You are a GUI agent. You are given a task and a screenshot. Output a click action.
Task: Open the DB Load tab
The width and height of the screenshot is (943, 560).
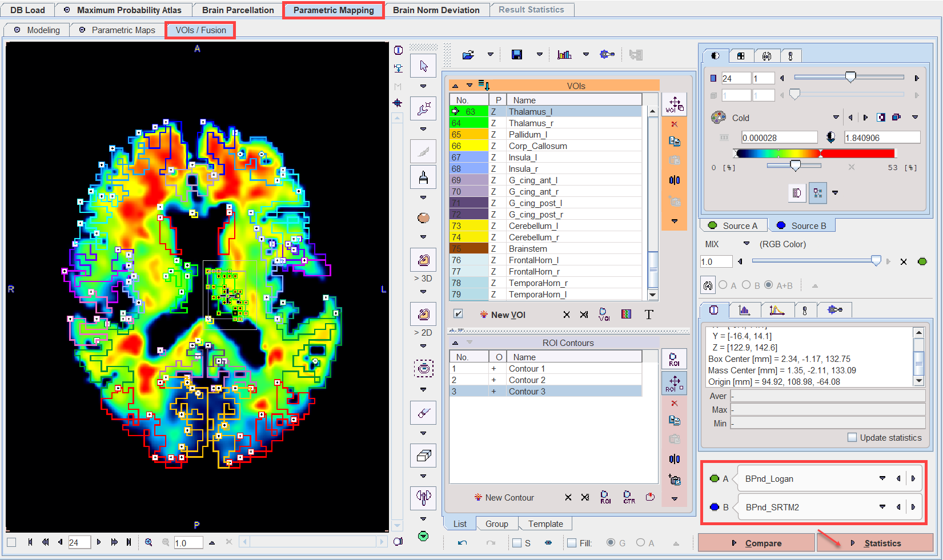(27, 10)
